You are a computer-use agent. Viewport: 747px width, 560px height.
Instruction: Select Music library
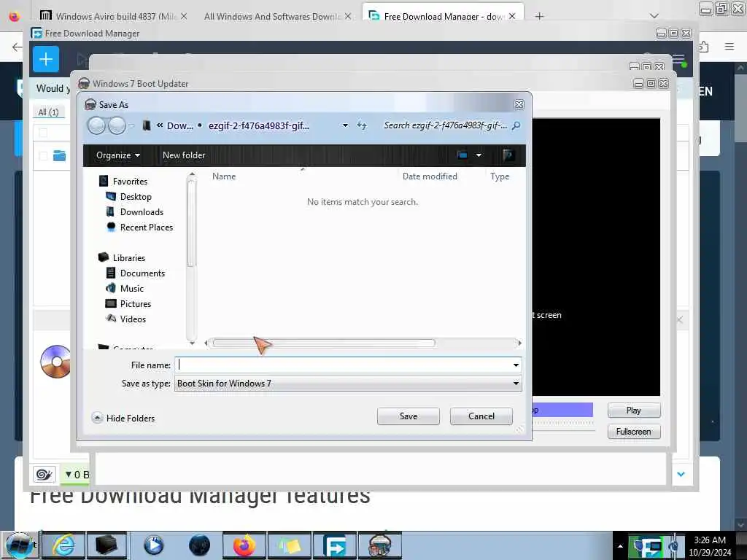(125, 288)
